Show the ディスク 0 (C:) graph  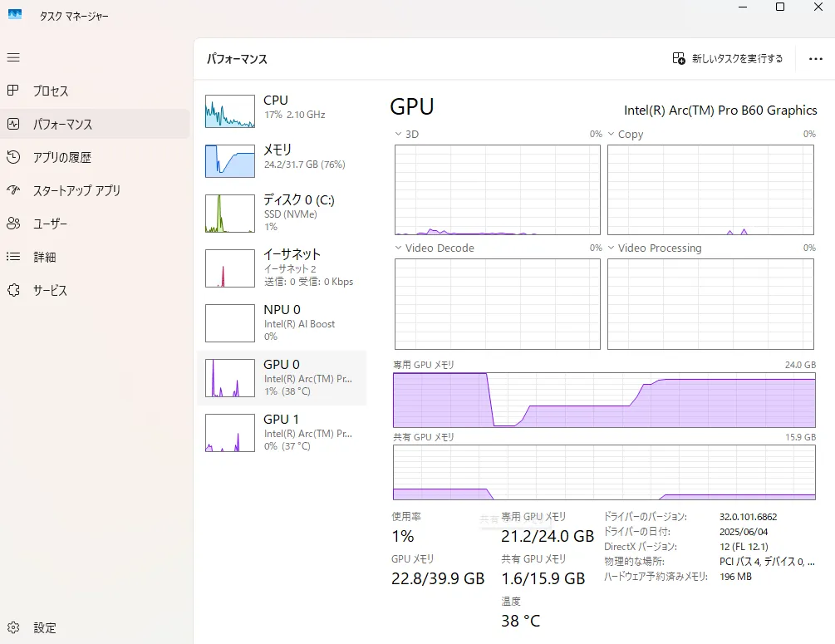click(x=230, y=214)
